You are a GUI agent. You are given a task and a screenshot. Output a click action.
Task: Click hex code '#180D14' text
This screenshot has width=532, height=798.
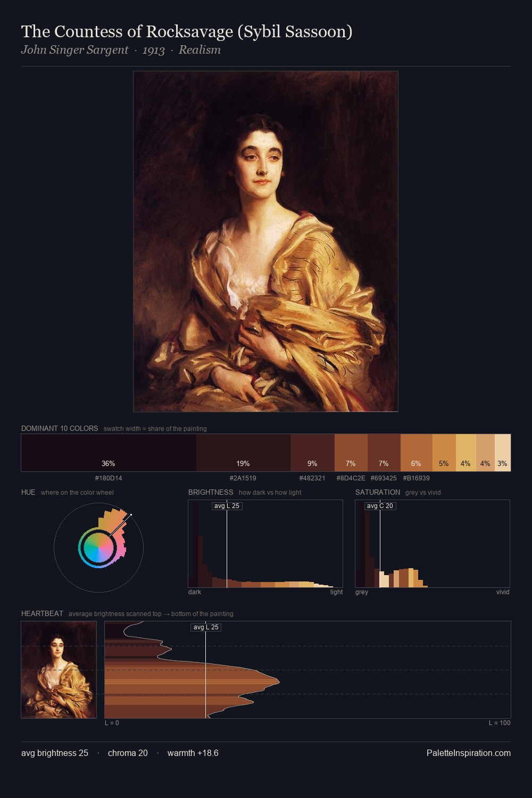click(x=109, y=478)
